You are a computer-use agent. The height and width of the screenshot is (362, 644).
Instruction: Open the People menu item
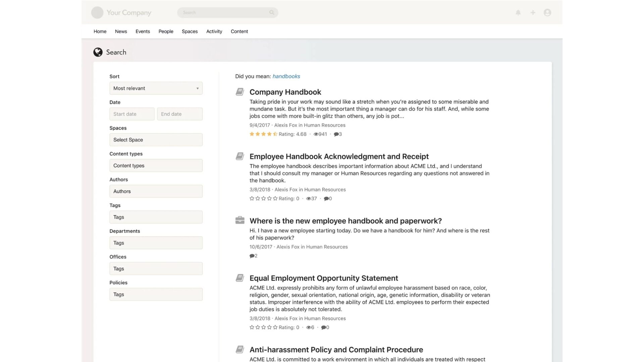[x=166, y=32]
